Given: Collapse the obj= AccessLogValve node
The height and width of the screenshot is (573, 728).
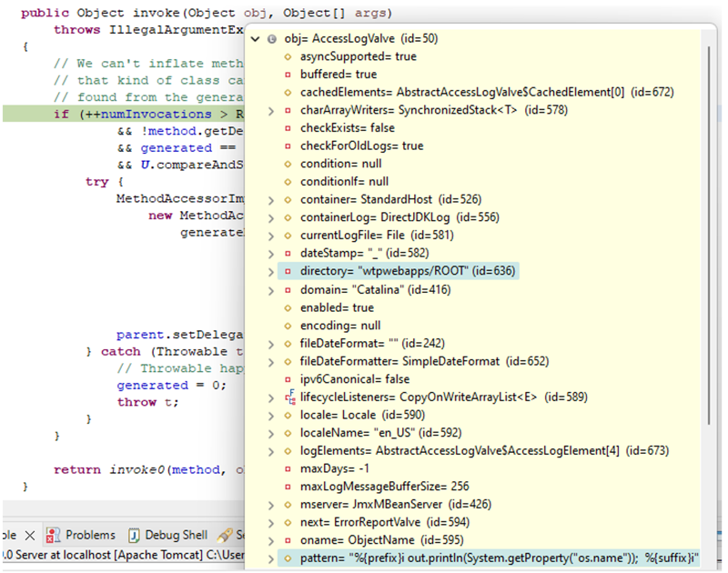Looking at the screenshot, I should [x=258, y=38].
